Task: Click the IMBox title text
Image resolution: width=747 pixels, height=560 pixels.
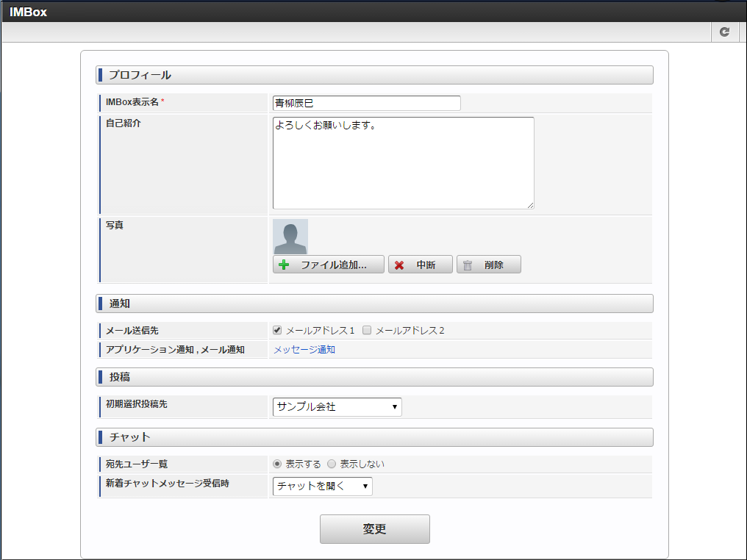Action: 28,12
